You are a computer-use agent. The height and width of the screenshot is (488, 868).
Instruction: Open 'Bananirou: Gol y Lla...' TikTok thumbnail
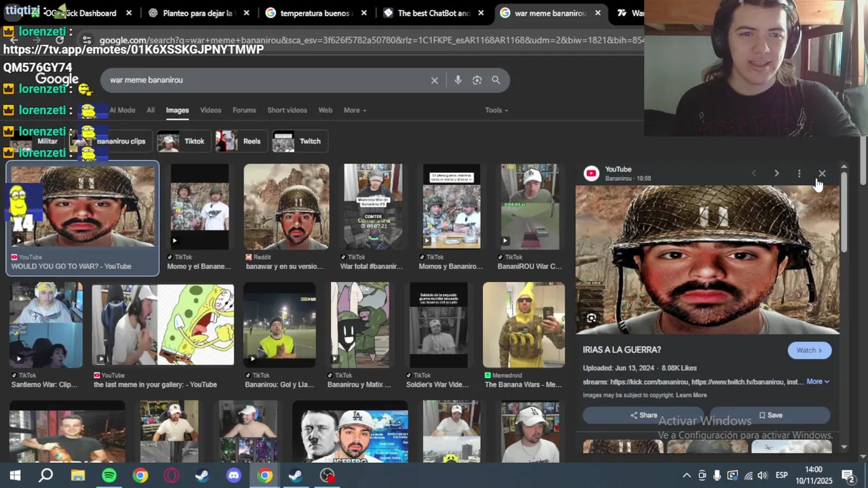coord(279,325)
